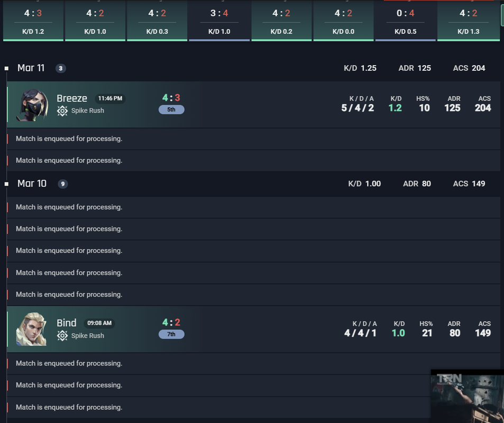This screenshot has width=504, height=423.
Task: Select the Mar 11 timeline square marker
Action: (6, 68)
